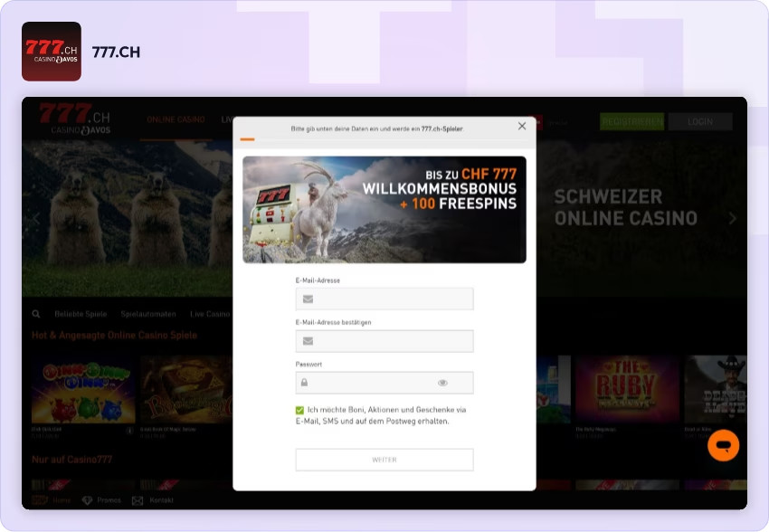Close the registration dialog with the X
The image size is (769, 532).
click(522, 126)
